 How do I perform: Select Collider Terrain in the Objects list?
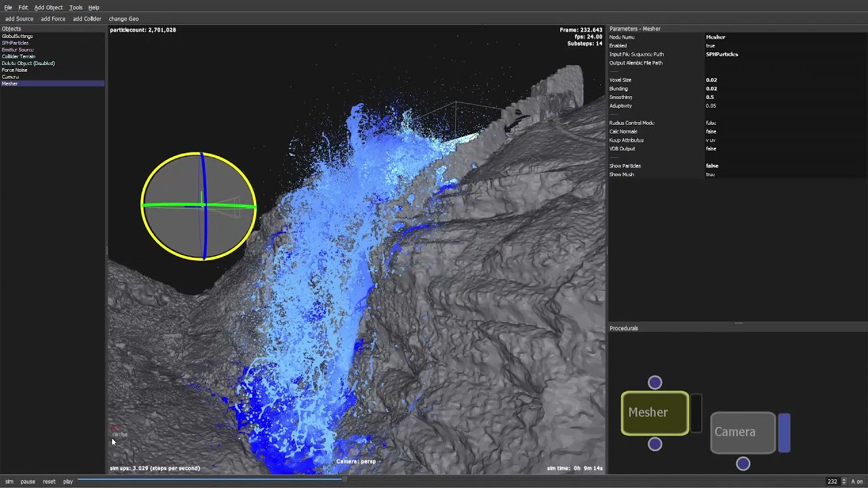(52, 56)
